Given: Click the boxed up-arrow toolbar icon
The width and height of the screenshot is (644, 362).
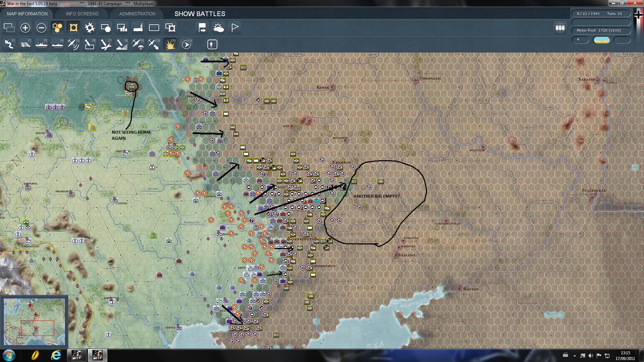Looking at the screenshot, I should point(212,44).
